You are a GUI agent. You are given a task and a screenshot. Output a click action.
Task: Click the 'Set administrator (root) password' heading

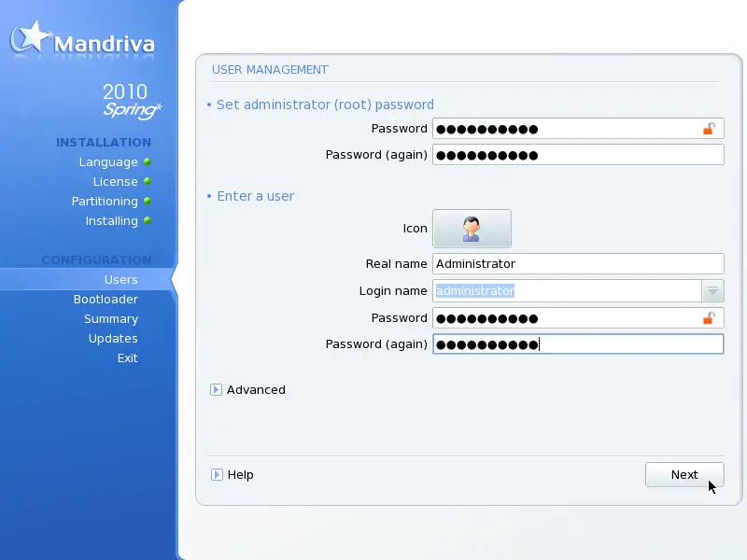tap(325, 105)
